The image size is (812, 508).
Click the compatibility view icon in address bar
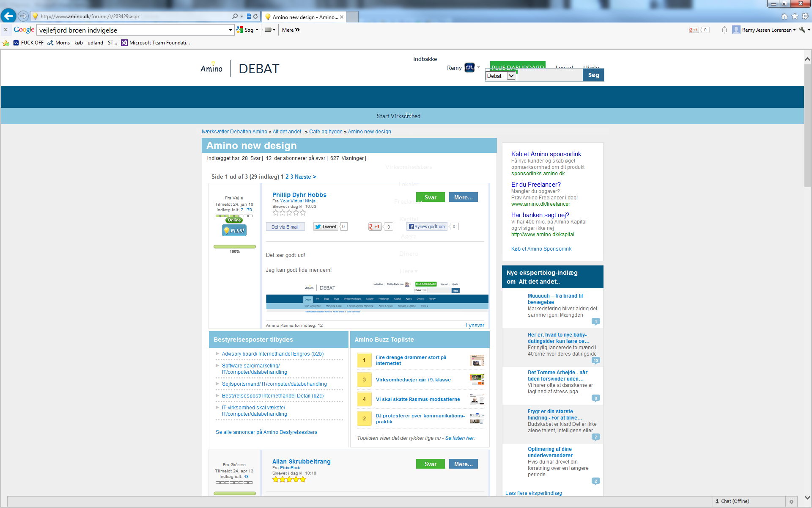tap(249, 16)
